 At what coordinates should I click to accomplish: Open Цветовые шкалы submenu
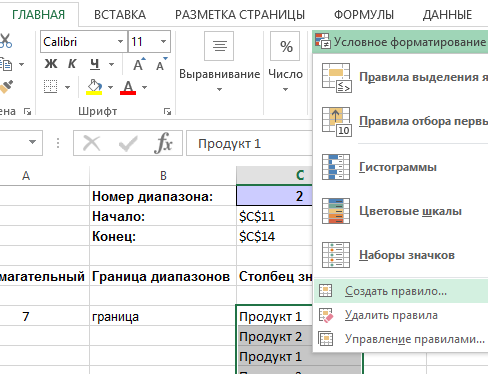click(401, 211)
